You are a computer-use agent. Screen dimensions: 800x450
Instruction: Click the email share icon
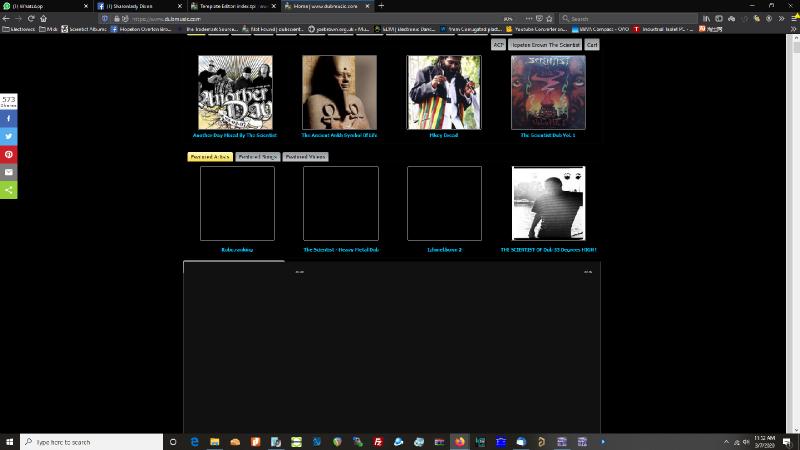click(x=8, y=172)
